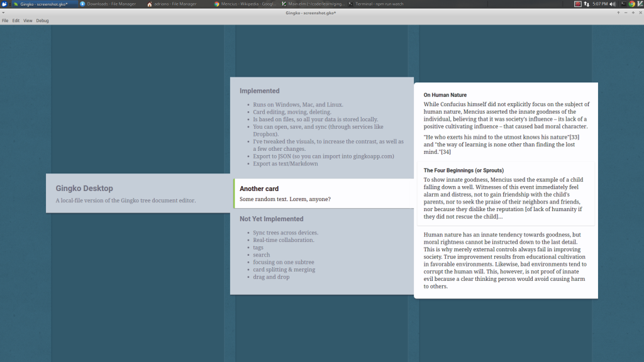Click the 'search' bullet item
The height and width of the screenshot is (362, 644).
click(x=261, y=255)
